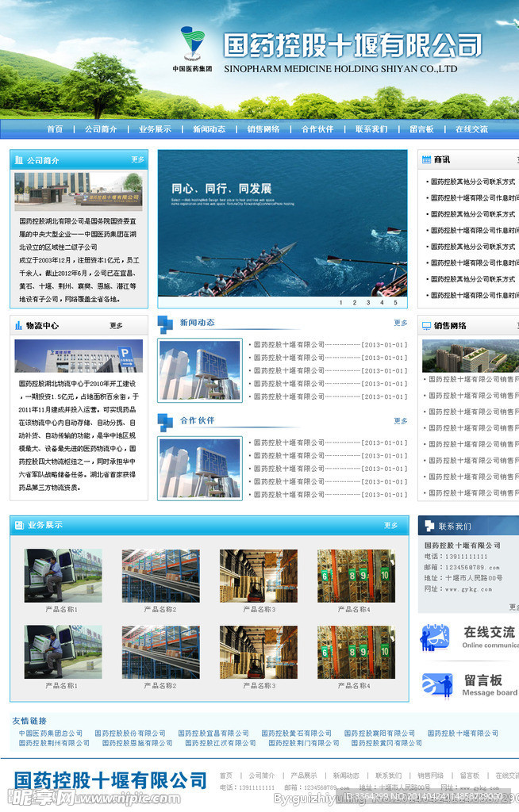Click the 物流中心 panel chart icon
The height and width of the screenshot is (812, 519).
pyautogui.click(x=19, y=325)
